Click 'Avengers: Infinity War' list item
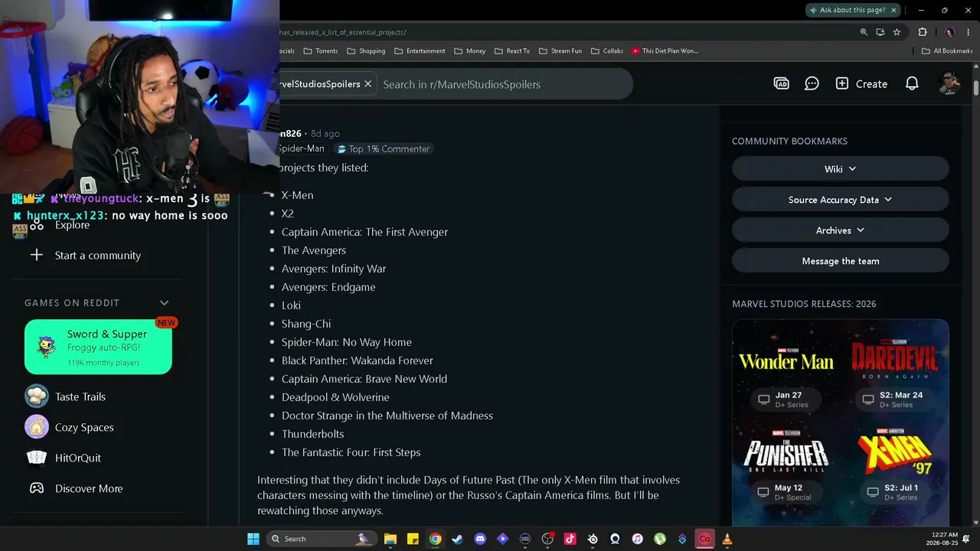Screen dimensions: 980x551 point(334,269)
